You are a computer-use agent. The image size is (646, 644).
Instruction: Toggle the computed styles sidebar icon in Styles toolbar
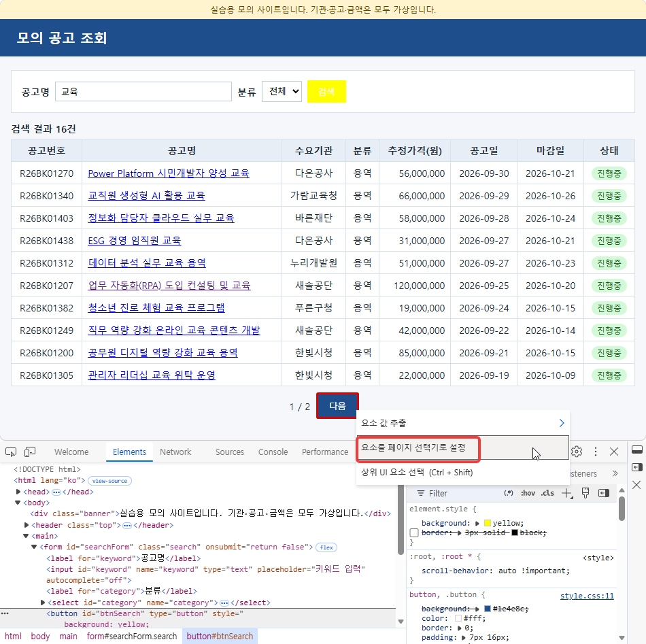click(604, 493)
